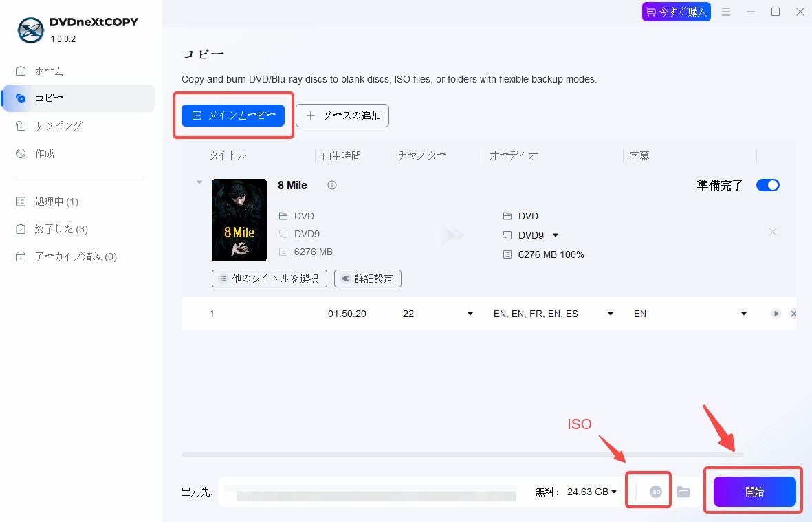
Task: Collapse the 8 Mile title expander arrow
Action: click(199, 182)
